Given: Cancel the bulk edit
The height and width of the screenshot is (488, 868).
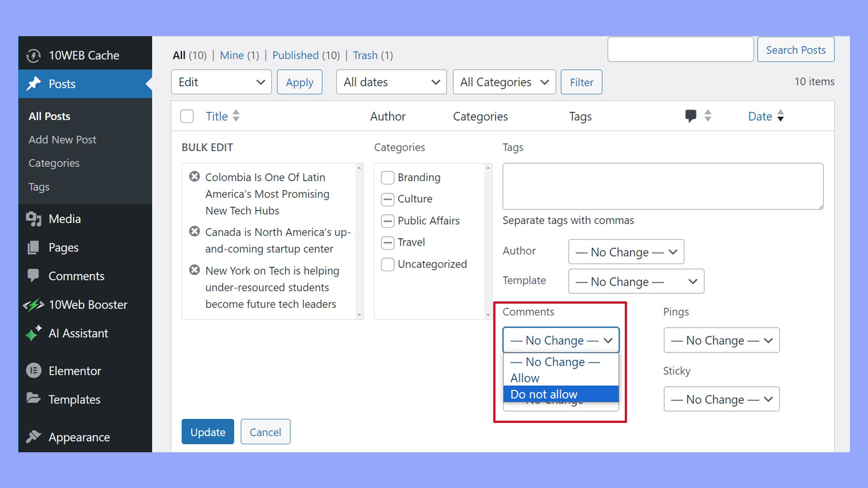Looking at the screenshot, I should [265, 432].
